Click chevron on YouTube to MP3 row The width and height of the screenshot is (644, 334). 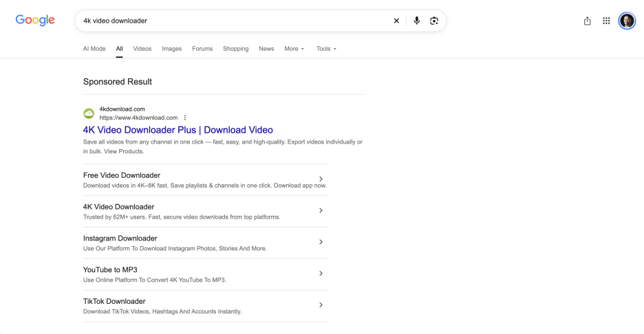(321, 274)
